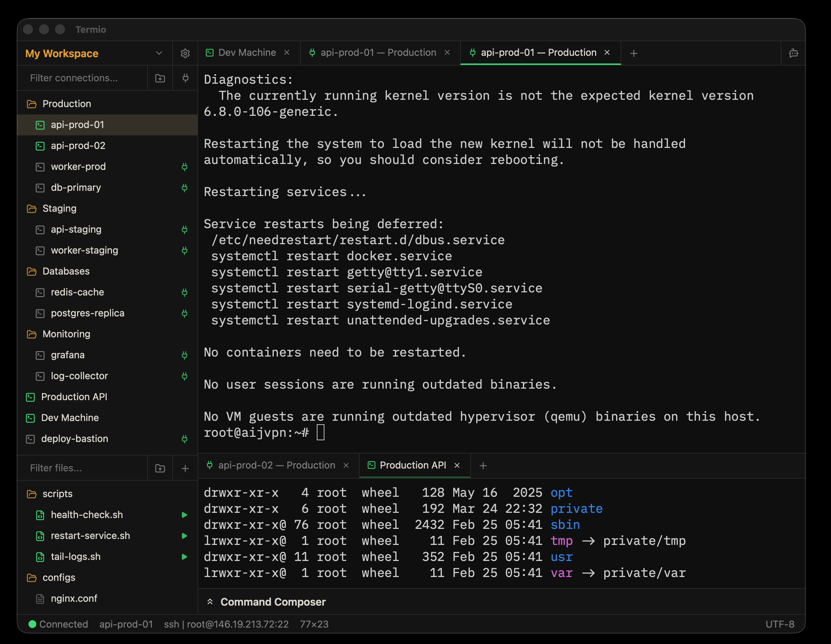Screen dimensions: 831x644
Task: Switch to the Dev Machine tab
Action: click(247, 52)
